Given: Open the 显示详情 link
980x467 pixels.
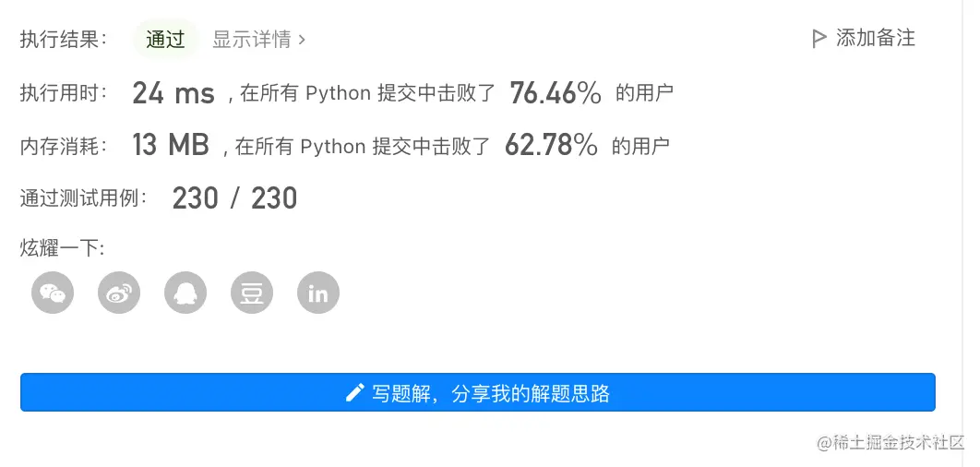Looking at the screenshot, I should coord(251,40).
